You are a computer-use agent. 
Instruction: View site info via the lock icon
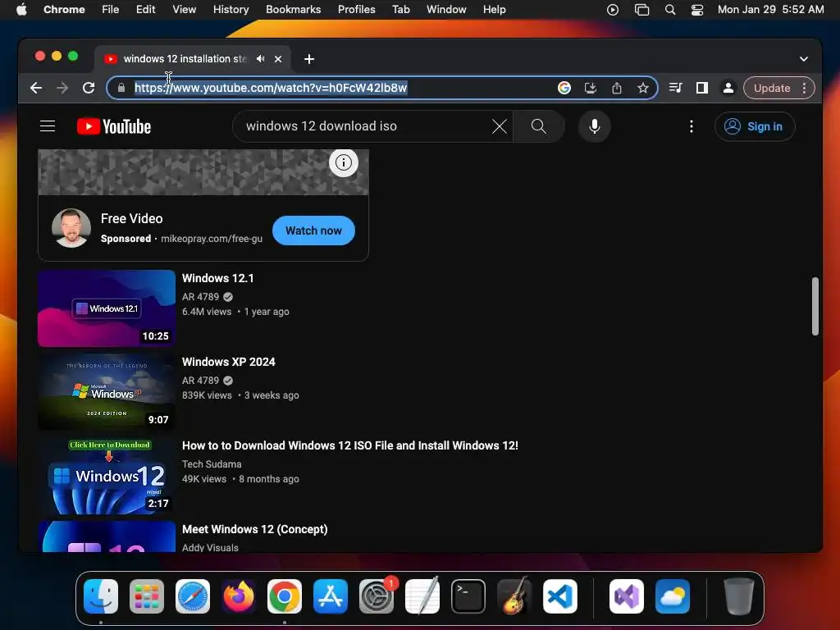tap(121, 88)
